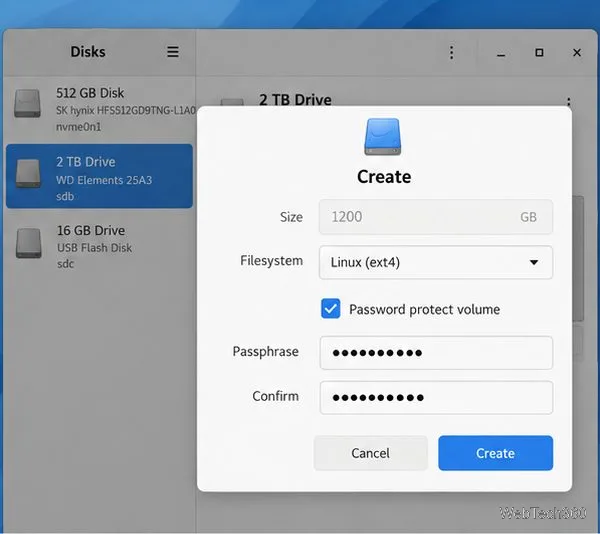Click the nvme0n1 device label

click(78, 127)
